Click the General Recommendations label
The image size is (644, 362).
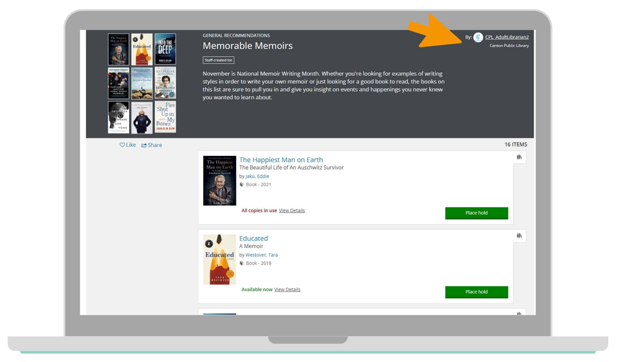click(x=236, y=35)
